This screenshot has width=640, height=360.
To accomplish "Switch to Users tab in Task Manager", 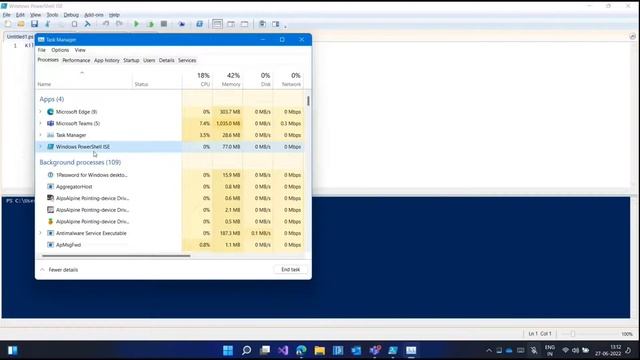I will tap(149, 60).
